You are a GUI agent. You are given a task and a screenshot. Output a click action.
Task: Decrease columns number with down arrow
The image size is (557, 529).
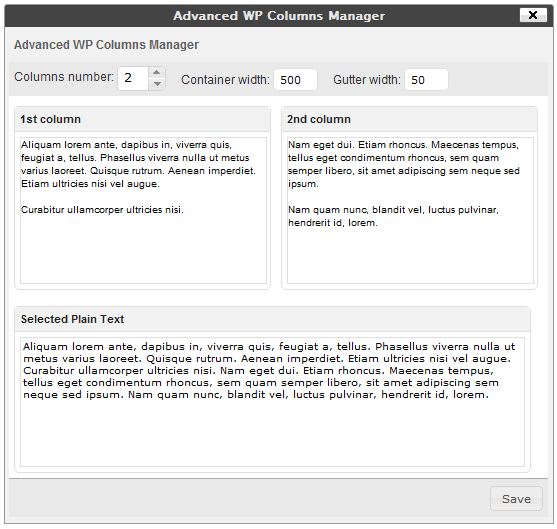156,84
